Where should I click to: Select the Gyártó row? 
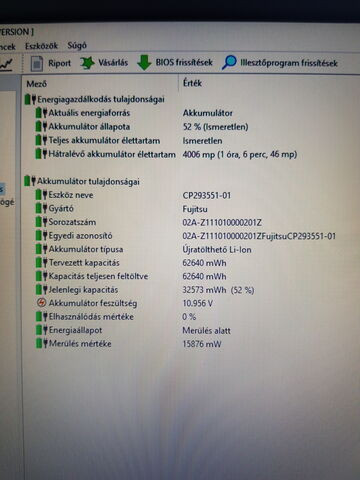click(x=122, y=209)
